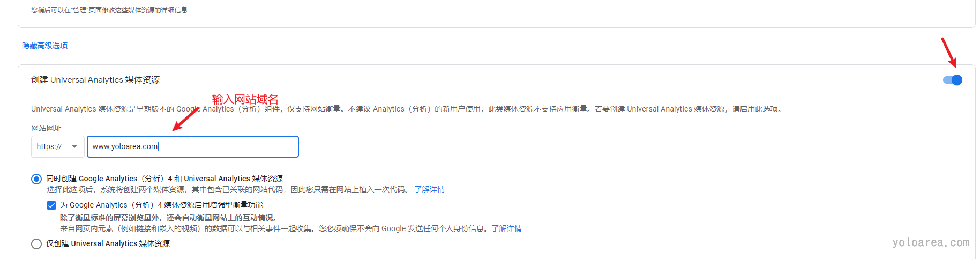Toggle the Universal Analytics property switch

pyautogui.click(x=952, y=80)
